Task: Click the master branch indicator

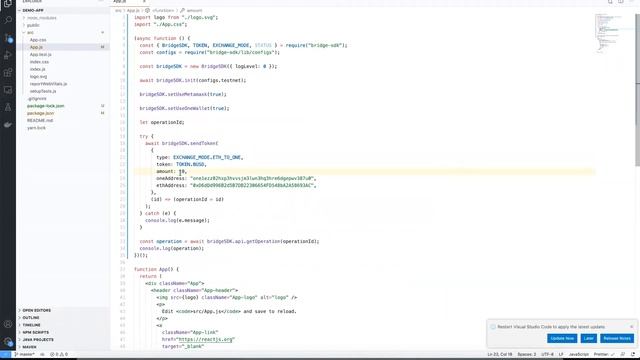Action: (x=24, y=354)
